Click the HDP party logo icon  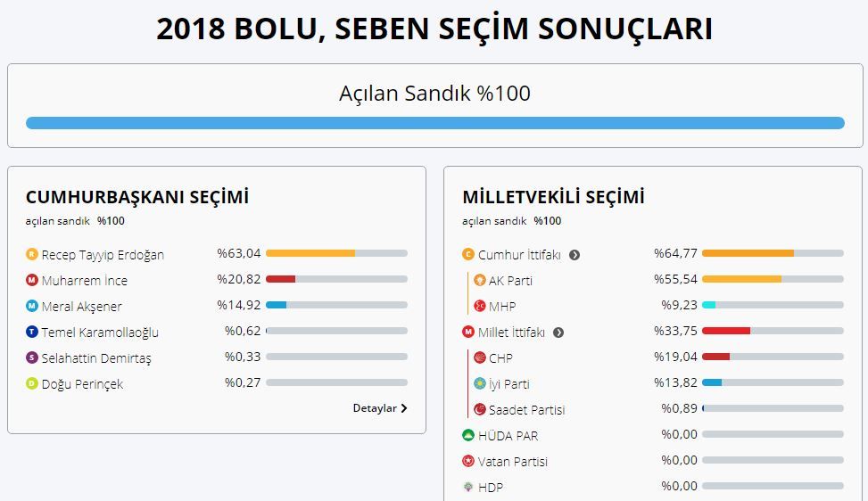tap(468, 487)
